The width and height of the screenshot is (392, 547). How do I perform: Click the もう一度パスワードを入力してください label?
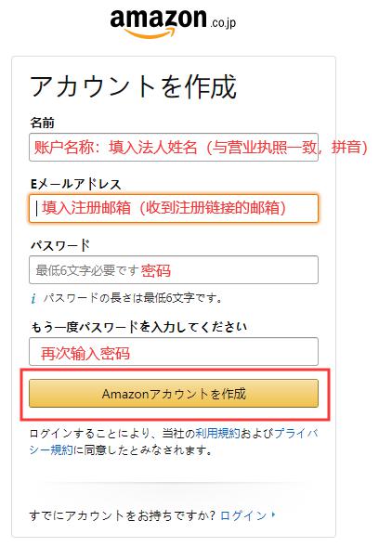tap(139, 327)
